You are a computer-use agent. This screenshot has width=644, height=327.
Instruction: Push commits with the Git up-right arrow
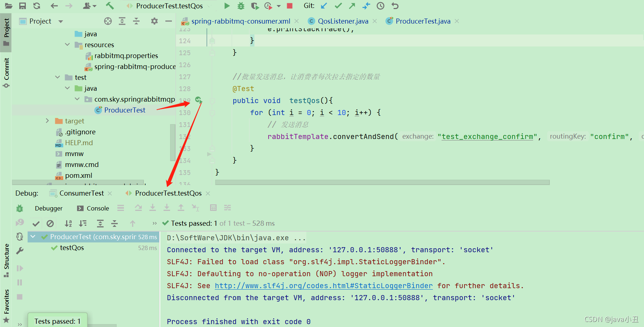click(352, 6)
